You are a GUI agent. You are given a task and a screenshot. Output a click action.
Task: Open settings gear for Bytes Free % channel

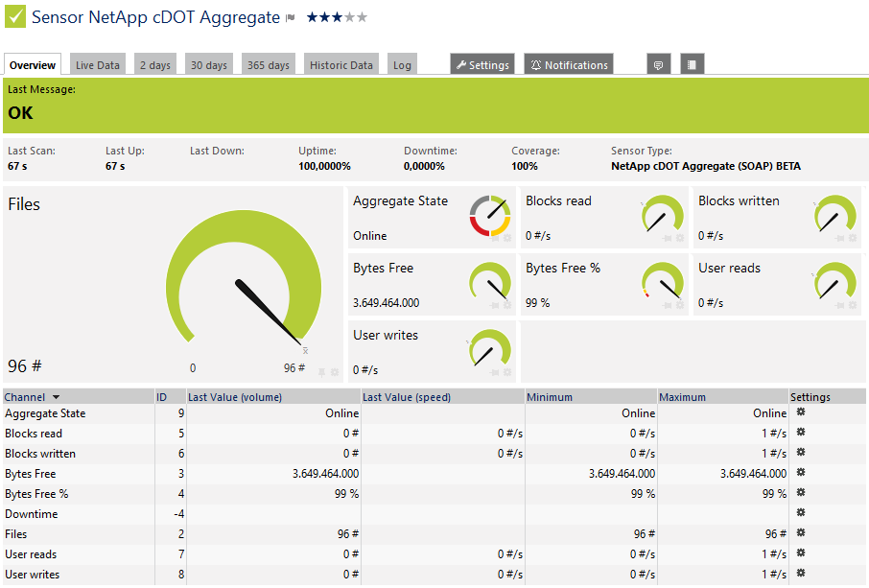pyautogui.click(x=801, y=493)
